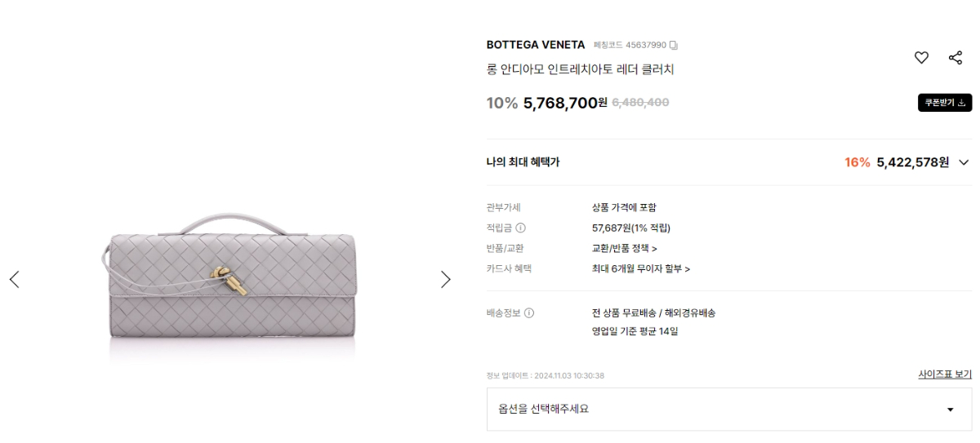
Task: Go to the BOTTEGA VENETA brand page
Action: pyautogui.click(x=536, y=44)
